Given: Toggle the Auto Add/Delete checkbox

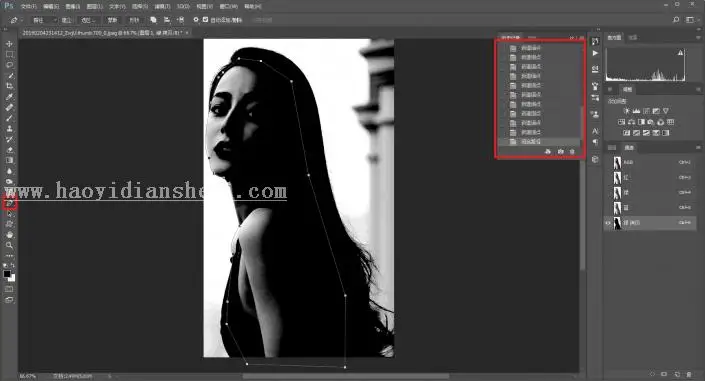Looking at the screenshot, I should tap(205, 20).
